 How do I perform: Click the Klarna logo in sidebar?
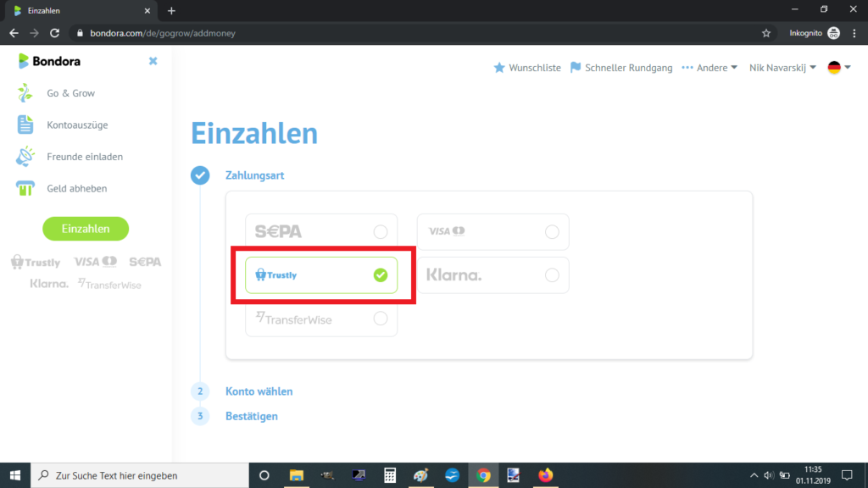pos(49,284)
